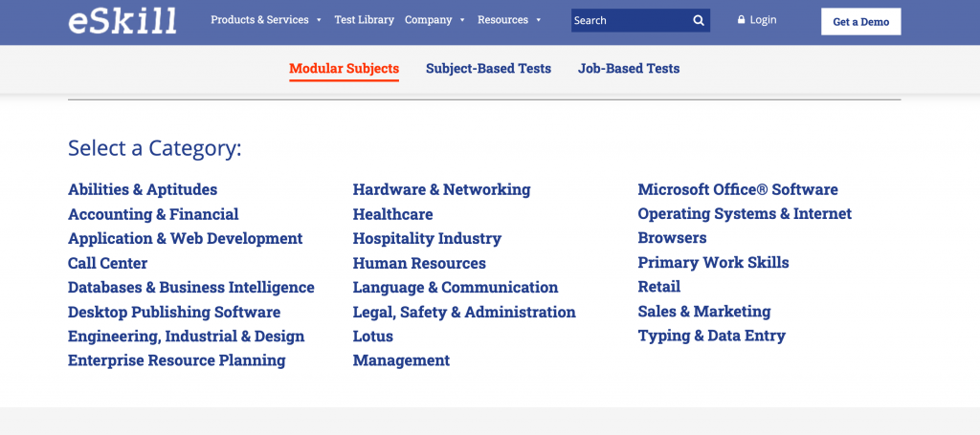Select the Modular Subjects tab
The image size is (980, 435).
(344, 69)
